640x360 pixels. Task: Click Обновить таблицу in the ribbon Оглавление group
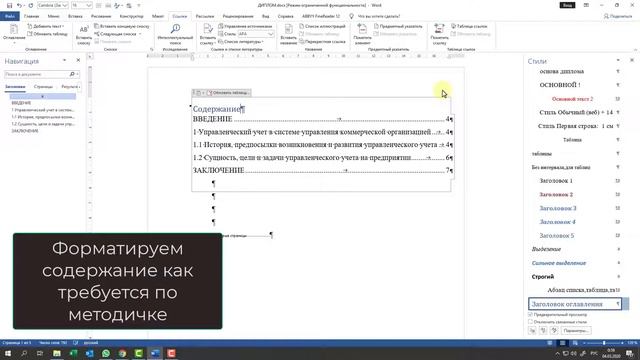point(47,34)
